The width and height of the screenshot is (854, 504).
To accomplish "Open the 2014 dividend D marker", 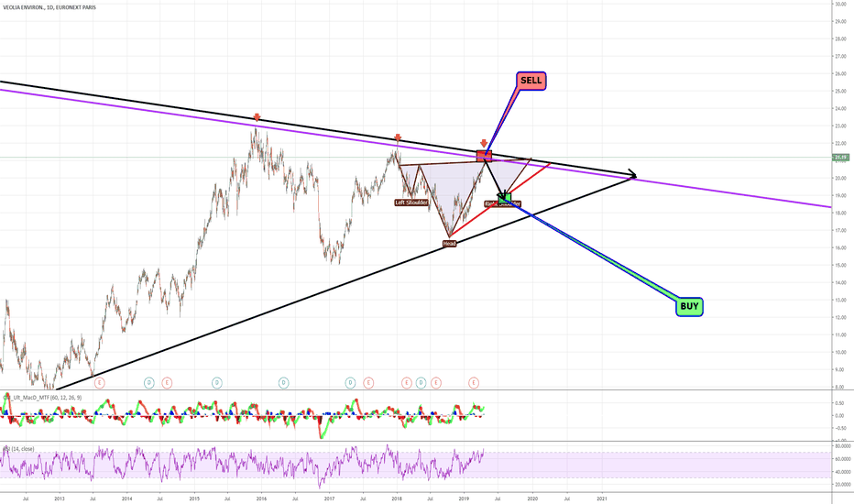I will [x=149, y=383].
